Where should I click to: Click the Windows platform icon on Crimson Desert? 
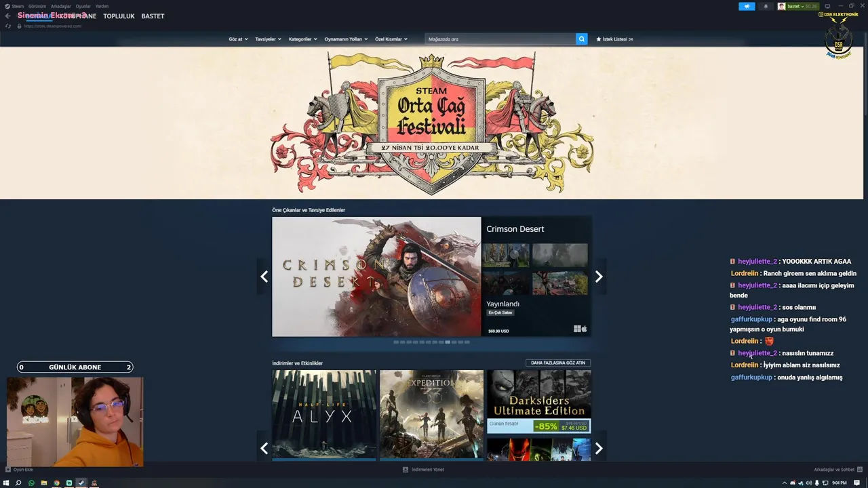[577, 329]
